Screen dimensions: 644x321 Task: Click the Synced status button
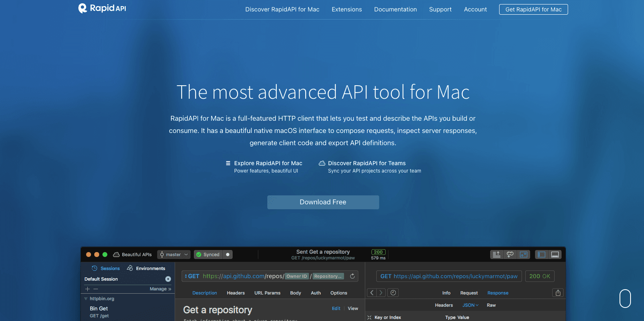tap(208, 255)
